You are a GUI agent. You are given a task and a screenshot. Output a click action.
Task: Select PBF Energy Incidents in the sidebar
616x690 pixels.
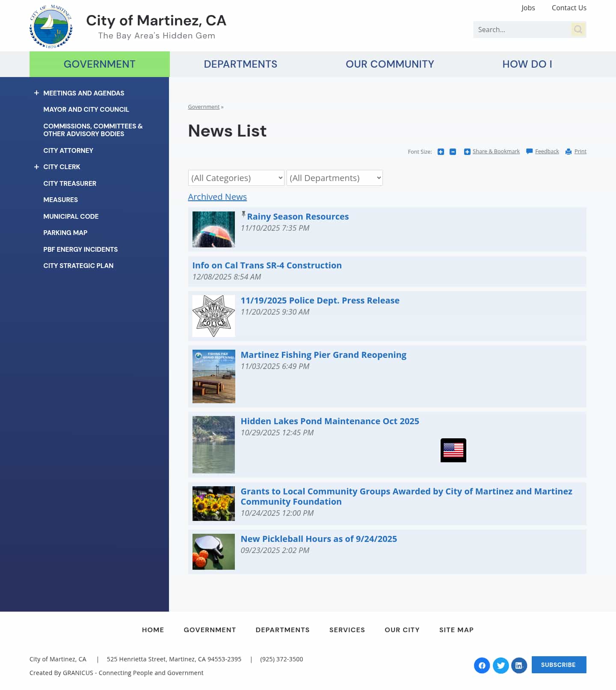click(80, 250)
